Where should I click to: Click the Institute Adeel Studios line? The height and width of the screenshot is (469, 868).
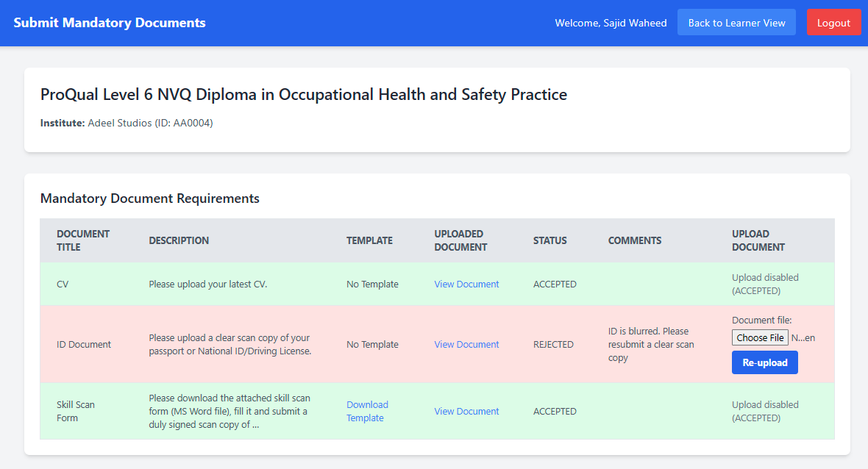[x=127, y=123]
